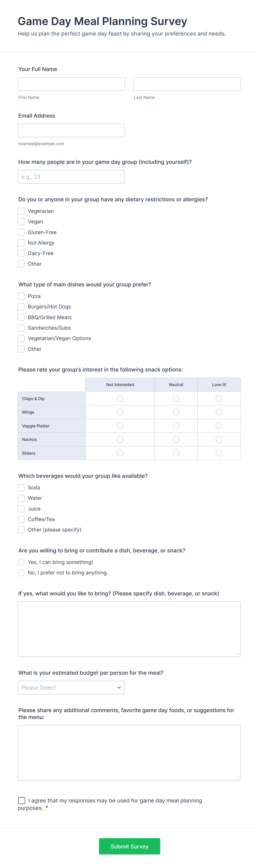
Task: Rate Wings as Love It!
Action: (219, 412)
